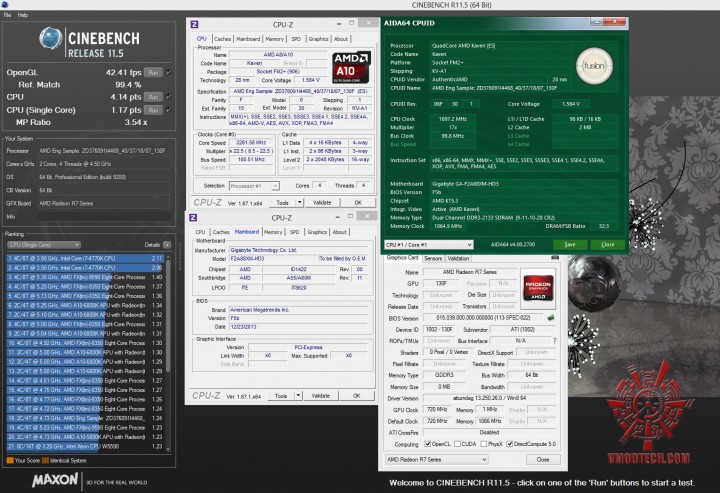The height and width of the screenshot is (493, 720).
Task: Click OK in lower CPU-Z window
Action: coord(357,396)
